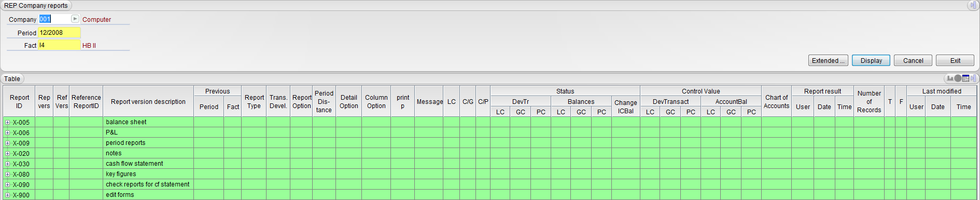Click the Period input field
Image resolution: width=980 pixels, height=200 pixels.
click(60, 33)
